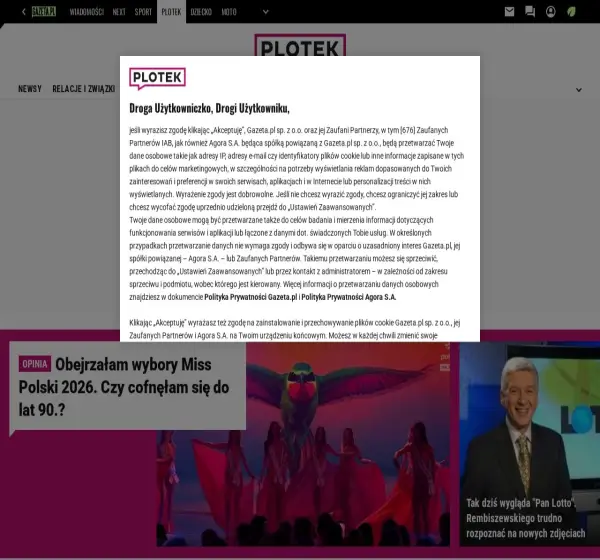The width and height of the screenshot is (600, 560).
Task: Open the Pan Lotto Rembiszewski article headline
Action: click(525, 518)
